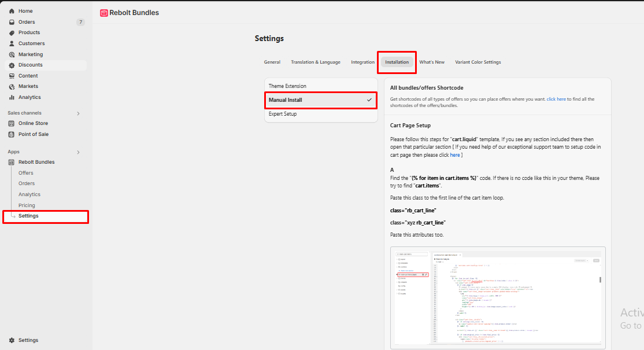644x350 pixels.
Task: Click the Products tag icon
Action: (12, 33)
